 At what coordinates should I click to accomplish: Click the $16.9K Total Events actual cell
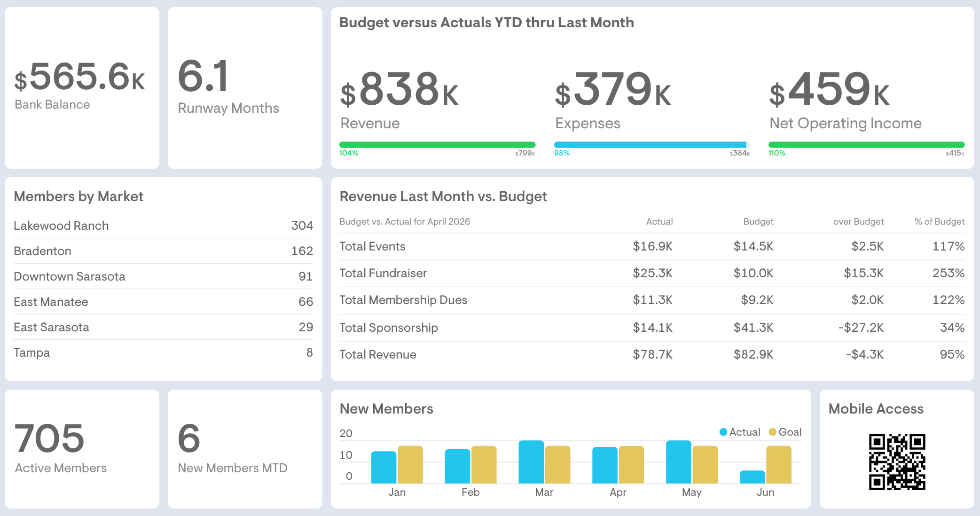tap(652, 246)
